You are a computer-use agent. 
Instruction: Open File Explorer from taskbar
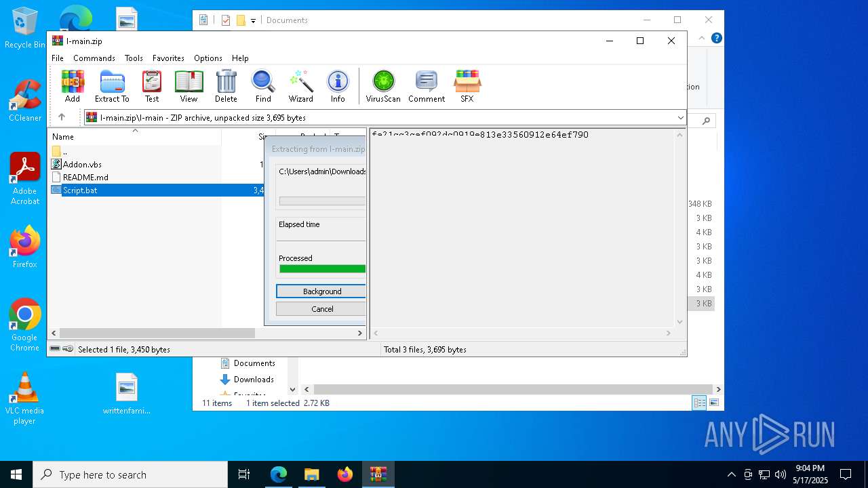coord(312,474)
